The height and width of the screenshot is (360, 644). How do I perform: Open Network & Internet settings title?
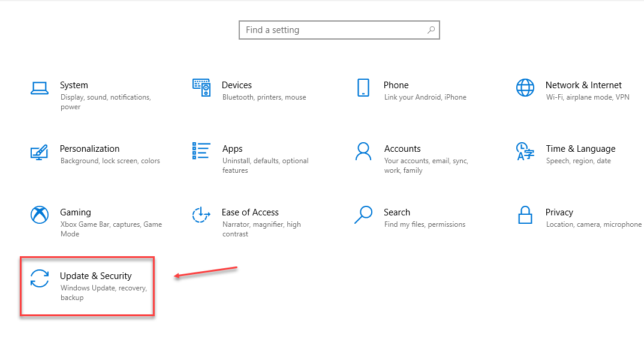pos(583,85)
